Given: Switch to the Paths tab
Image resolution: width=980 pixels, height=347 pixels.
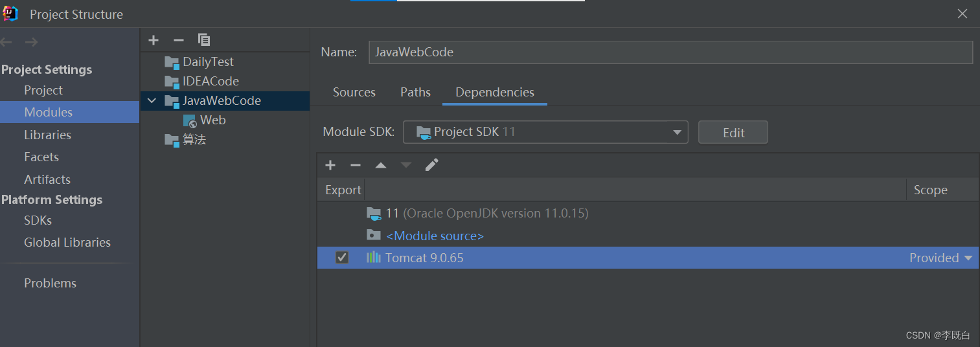Looking at the screenshot, I should click(x=415, y=92).
